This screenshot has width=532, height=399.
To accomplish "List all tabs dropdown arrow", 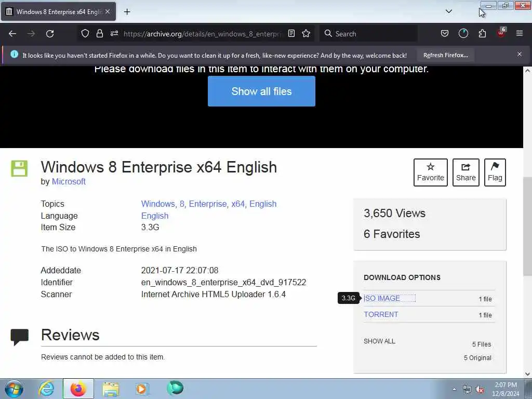I will [448, 11].
